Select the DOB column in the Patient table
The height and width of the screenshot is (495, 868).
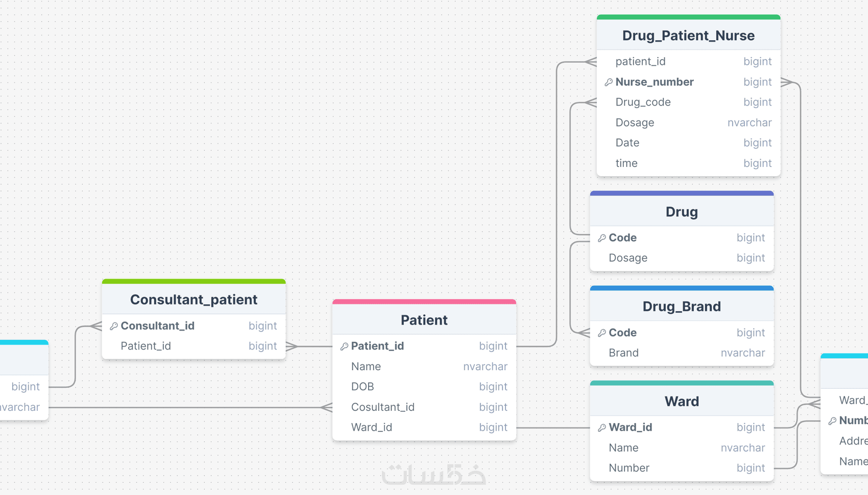[363, 387]
